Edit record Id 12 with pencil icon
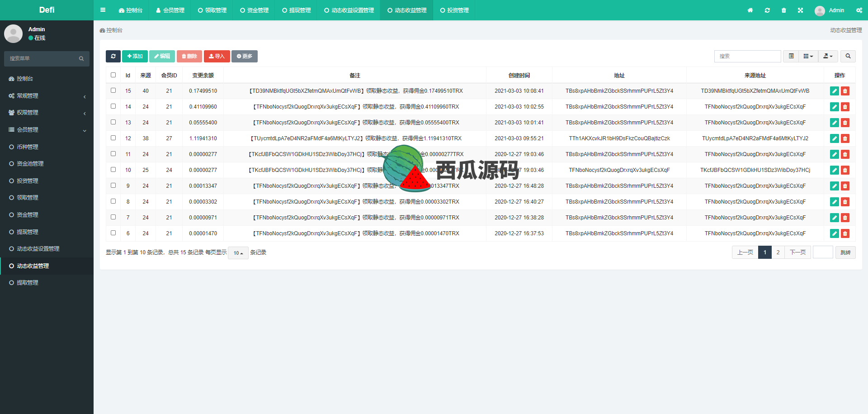 (835, 138)
